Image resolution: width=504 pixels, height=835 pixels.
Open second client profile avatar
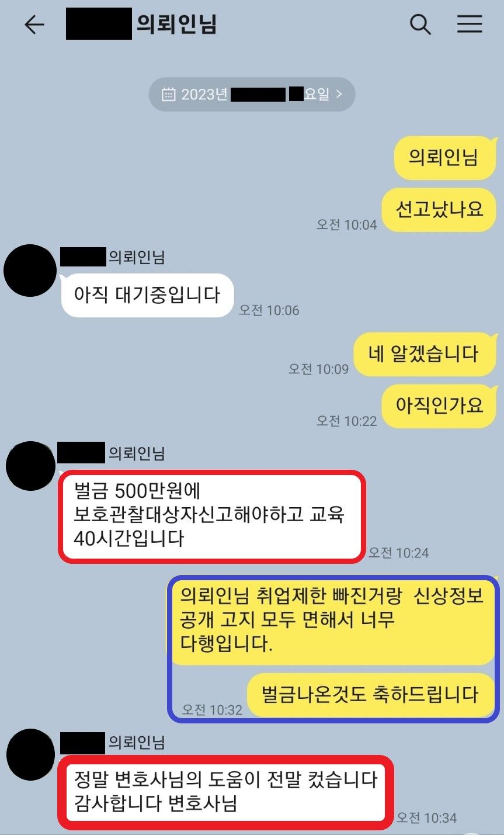30,466
